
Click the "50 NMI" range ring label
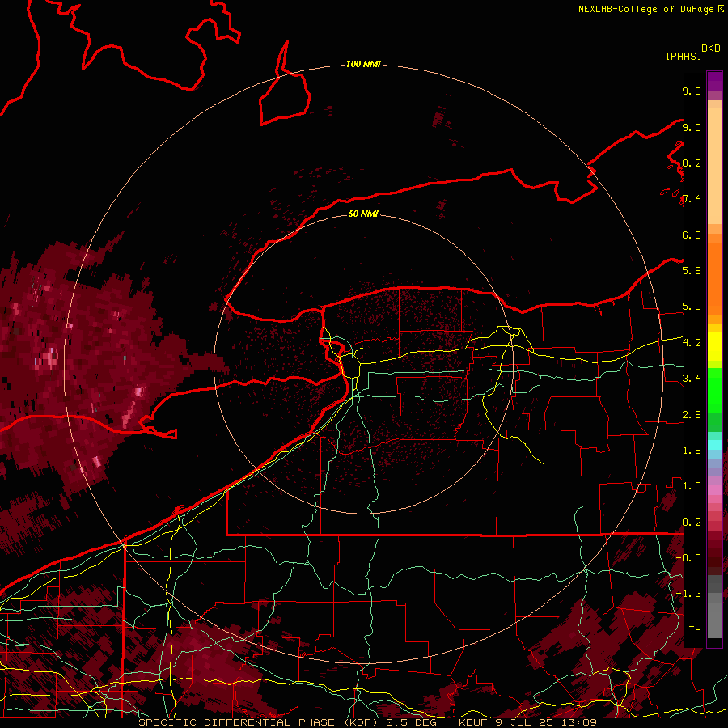point(363,214)
